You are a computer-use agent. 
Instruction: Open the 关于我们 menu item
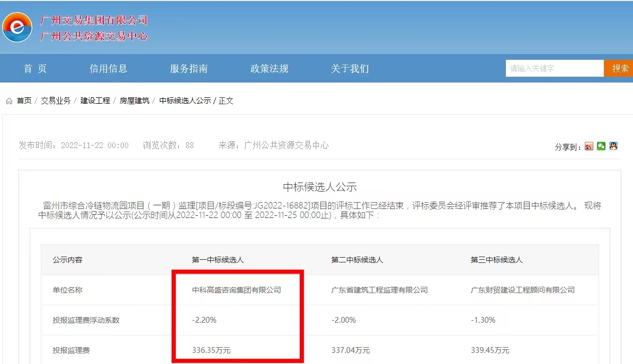(350, 69)
